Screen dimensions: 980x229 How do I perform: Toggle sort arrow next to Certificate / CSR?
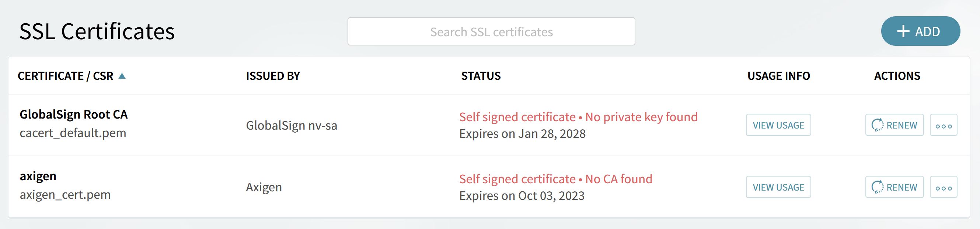pos(122,76)
